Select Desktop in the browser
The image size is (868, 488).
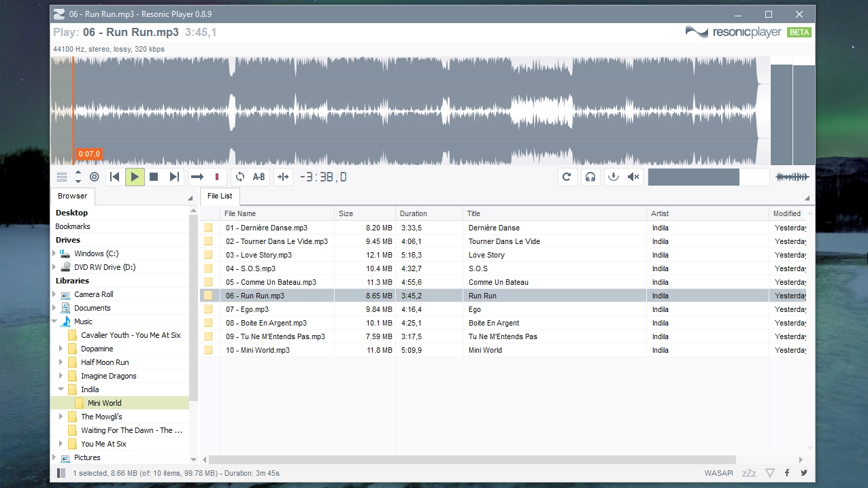[x=71, y=213]
